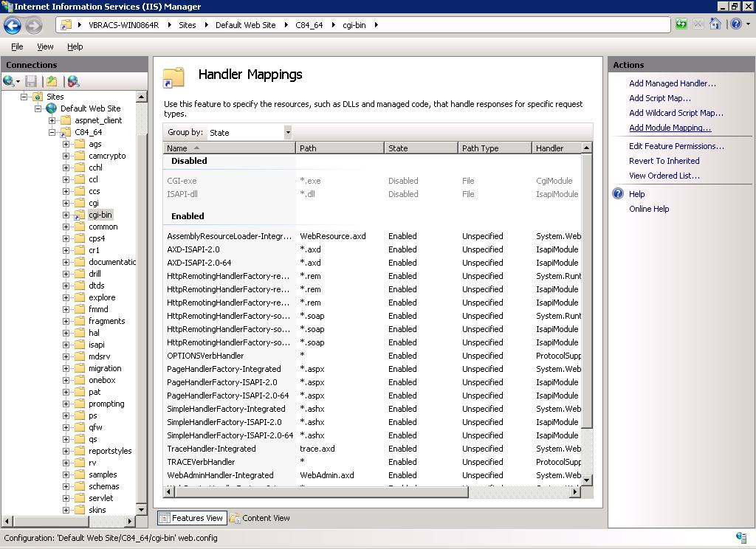This screenshot has height=549, width=756.
Task: Click scroll-down arrow of Connections tree scrollbar
Action: tap(141, 509)
